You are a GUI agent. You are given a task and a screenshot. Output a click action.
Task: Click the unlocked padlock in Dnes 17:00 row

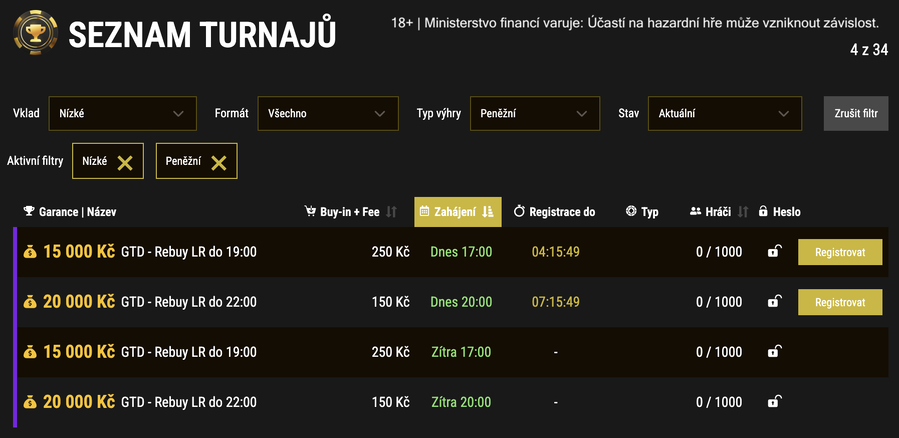click(775, 252)
